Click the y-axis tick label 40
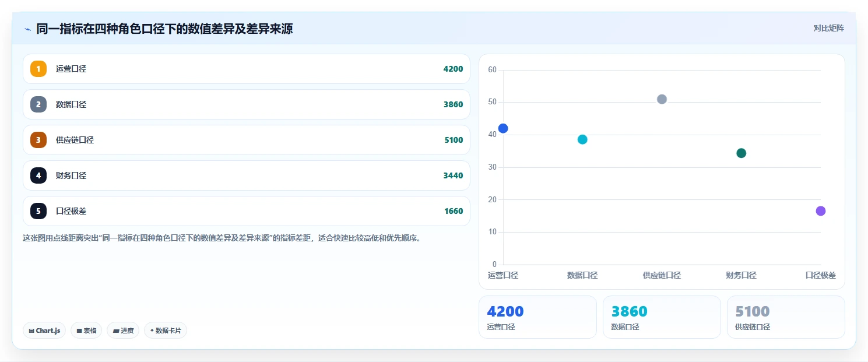This screenshot has height=362, width=868. (x=492, y=135)
